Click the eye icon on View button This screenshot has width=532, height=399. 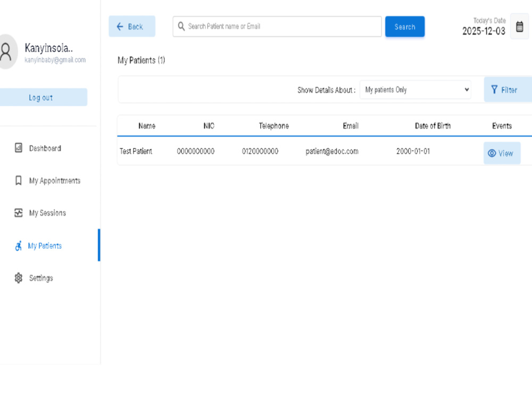492,153
